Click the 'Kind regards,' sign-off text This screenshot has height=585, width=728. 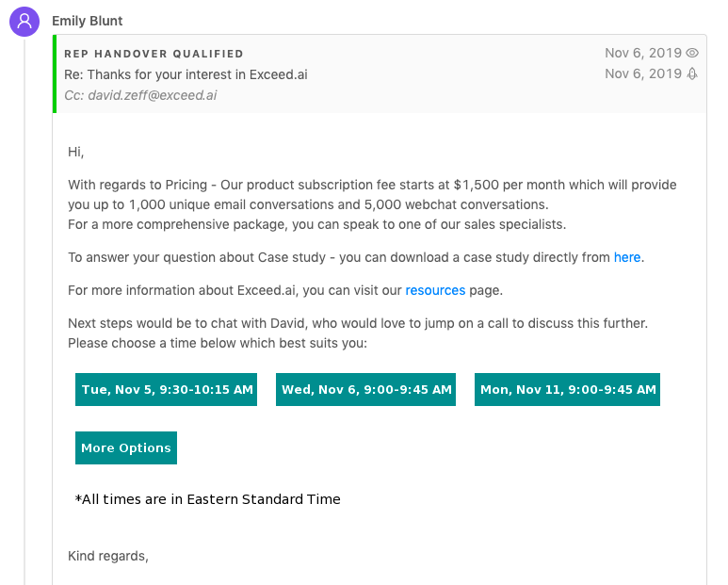click(x=107, y=556)
